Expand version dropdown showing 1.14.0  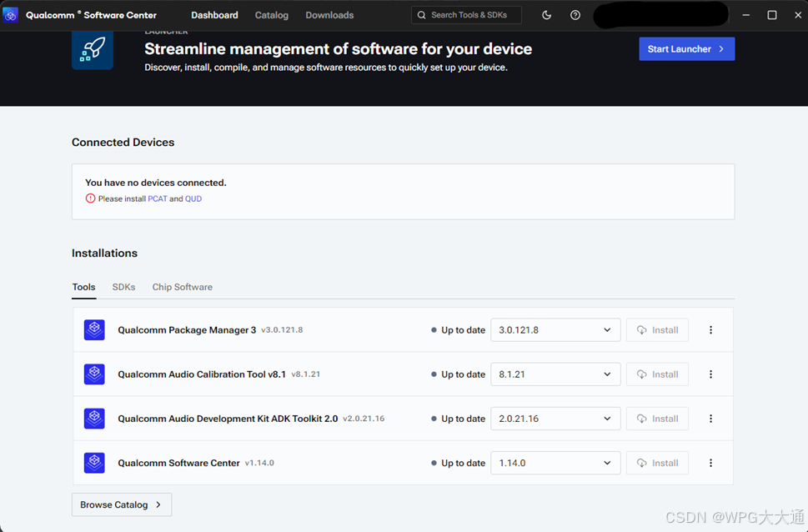[555, 463]
